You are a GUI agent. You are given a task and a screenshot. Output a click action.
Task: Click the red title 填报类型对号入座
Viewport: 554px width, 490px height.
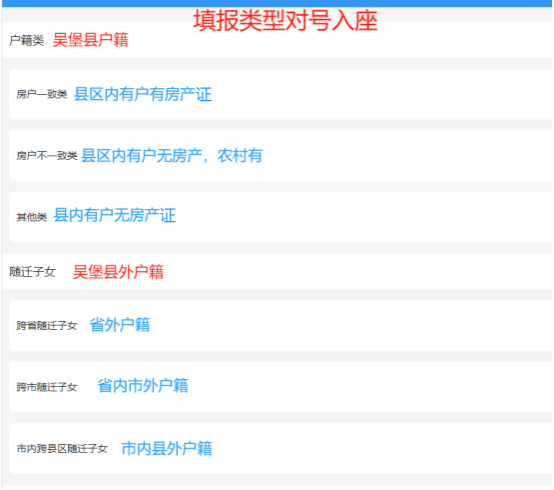coord(285,20)
